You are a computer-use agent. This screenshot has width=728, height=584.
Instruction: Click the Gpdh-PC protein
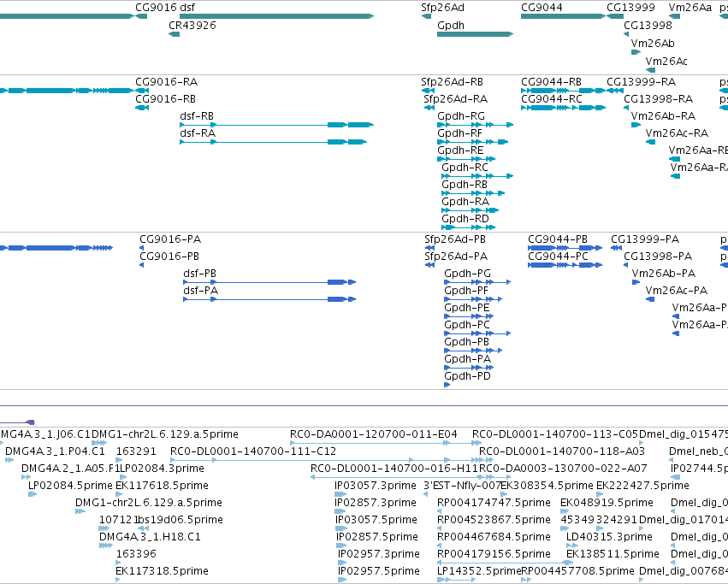tap(477, 333)
